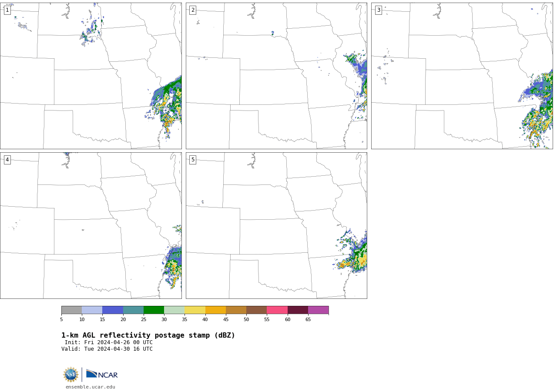Click the maroon 60-65 dBZ swatch
The height and width of the screenshot is (392, 557).
[x=298, y=310]
